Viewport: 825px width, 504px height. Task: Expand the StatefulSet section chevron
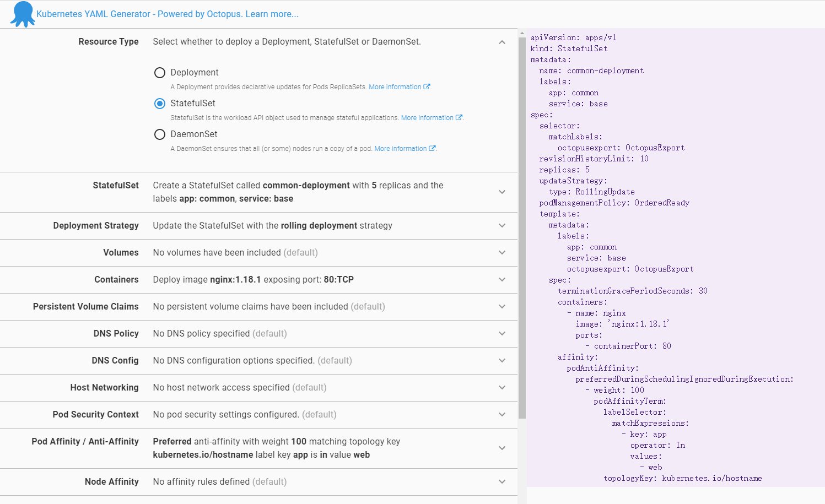[502, 192]
